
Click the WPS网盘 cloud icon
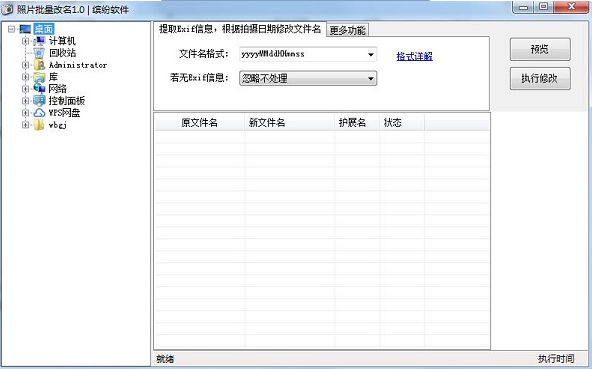point(39,113)
